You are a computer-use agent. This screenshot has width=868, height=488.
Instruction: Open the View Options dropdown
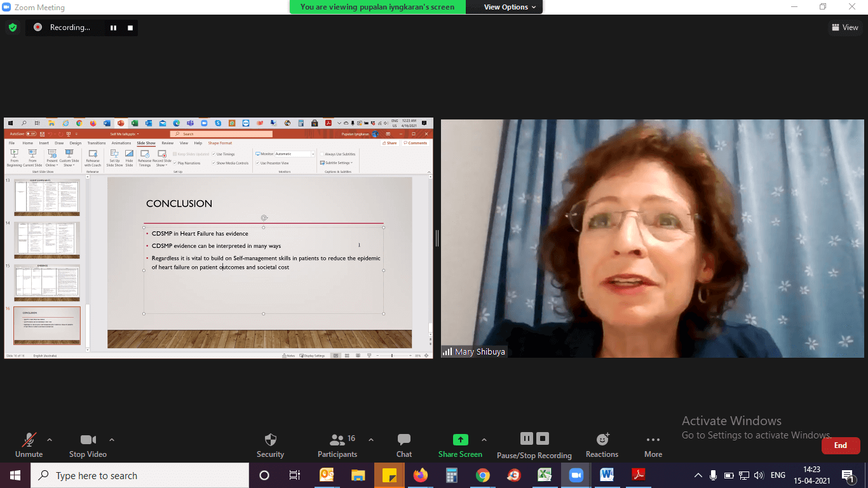(510, 7)
